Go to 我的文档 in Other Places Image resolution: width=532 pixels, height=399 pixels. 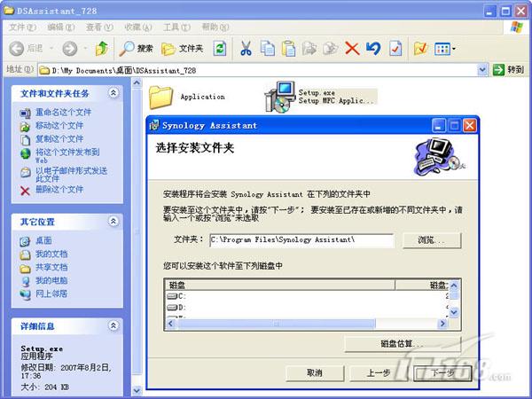[x=51, y=254]
